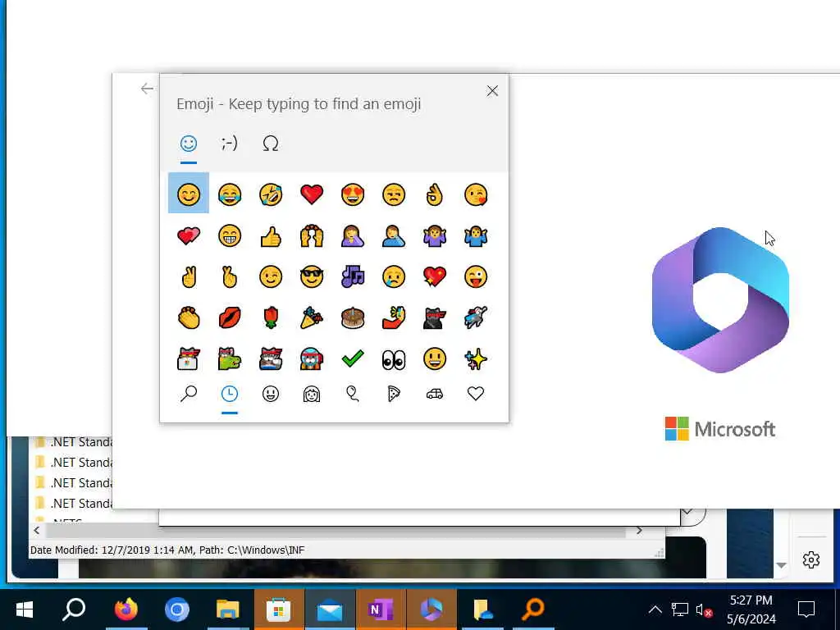
Task: Insert the two hearts emoji
Action: click(189, 235)
